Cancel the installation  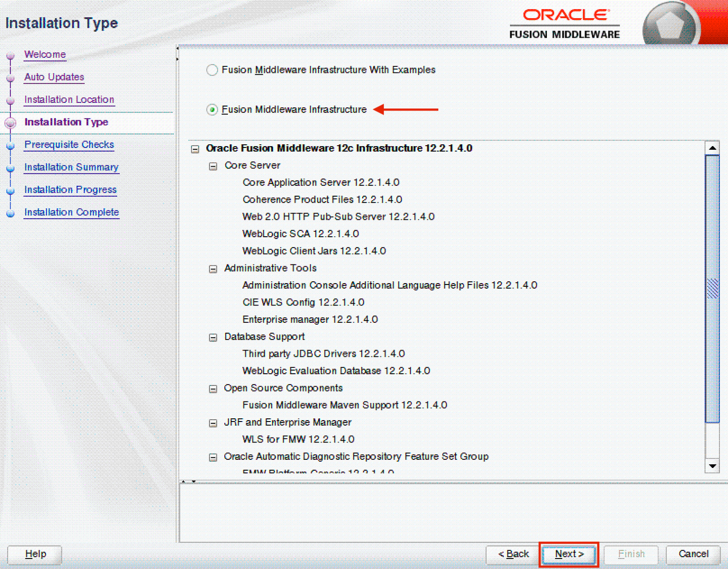point(693,554)
